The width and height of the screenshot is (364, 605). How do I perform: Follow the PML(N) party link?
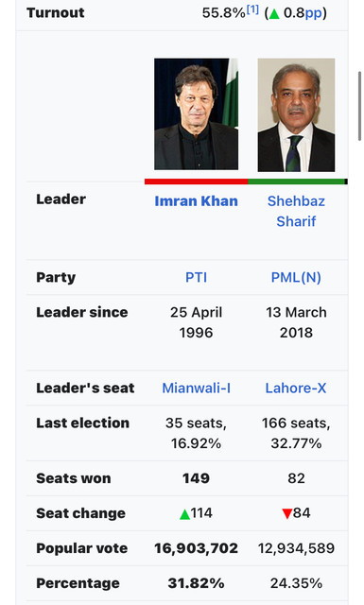pyautogui.click(x=296, y=277)
